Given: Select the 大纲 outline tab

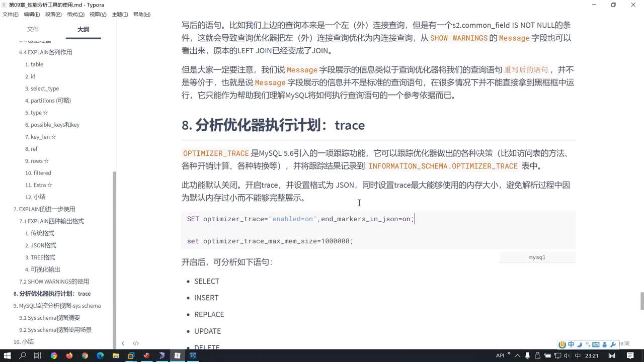Looking at the screenshot, I should pos(83,30).
